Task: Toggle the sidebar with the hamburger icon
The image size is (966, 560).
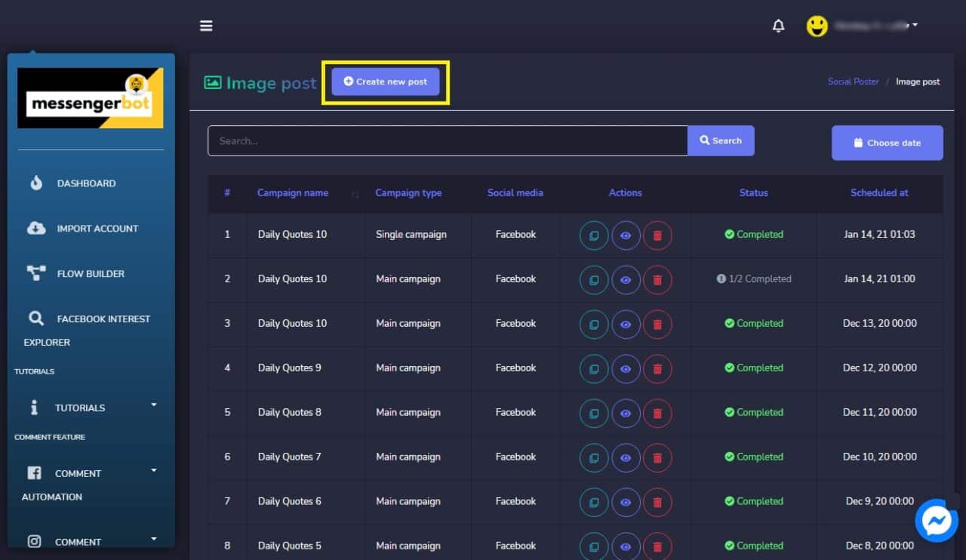Action: 206,25
